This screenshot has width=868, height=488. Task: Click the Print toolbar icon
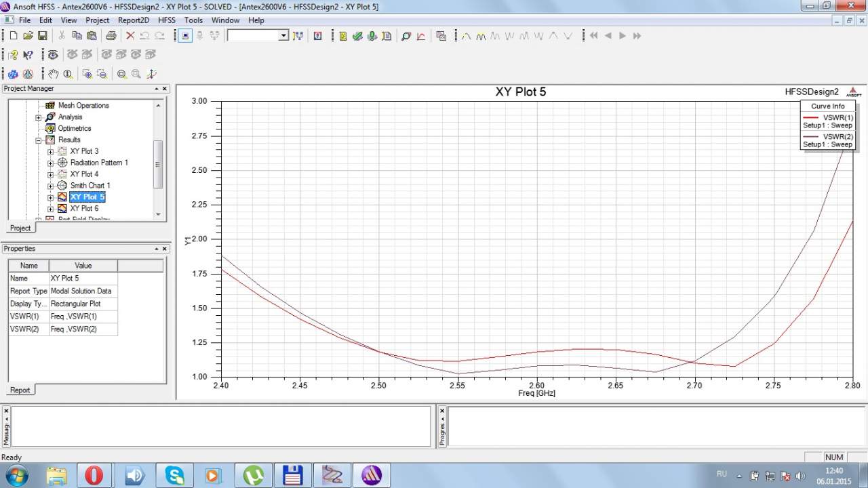pos(111,36)
